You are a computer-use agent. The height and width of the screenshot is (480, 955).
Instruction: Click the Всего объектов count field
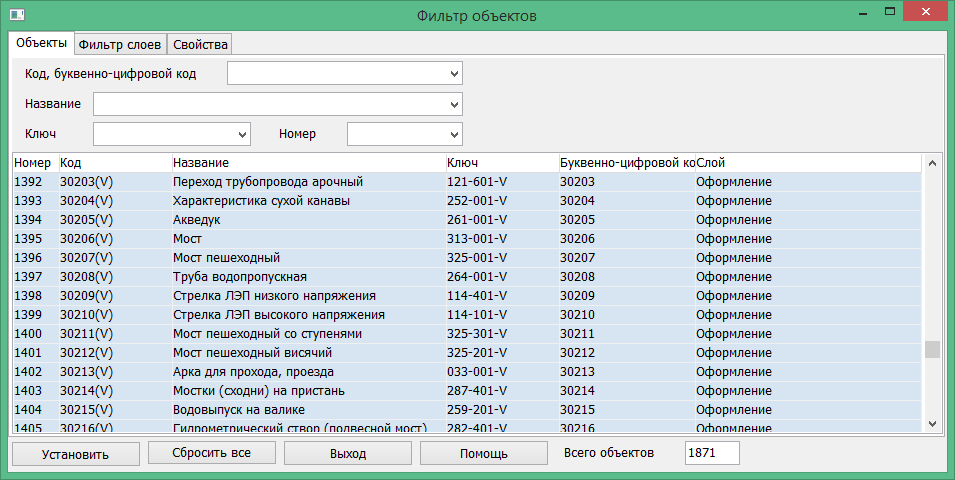(711, 453)
